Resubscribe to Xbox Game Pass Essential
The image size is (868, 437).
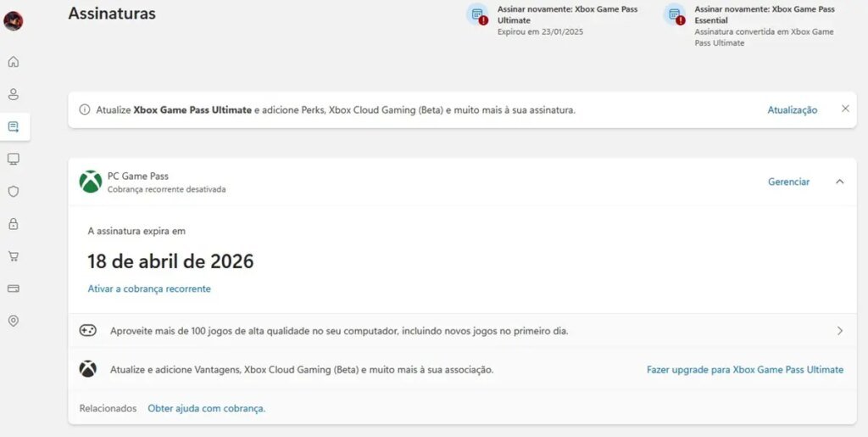(764, 14)
